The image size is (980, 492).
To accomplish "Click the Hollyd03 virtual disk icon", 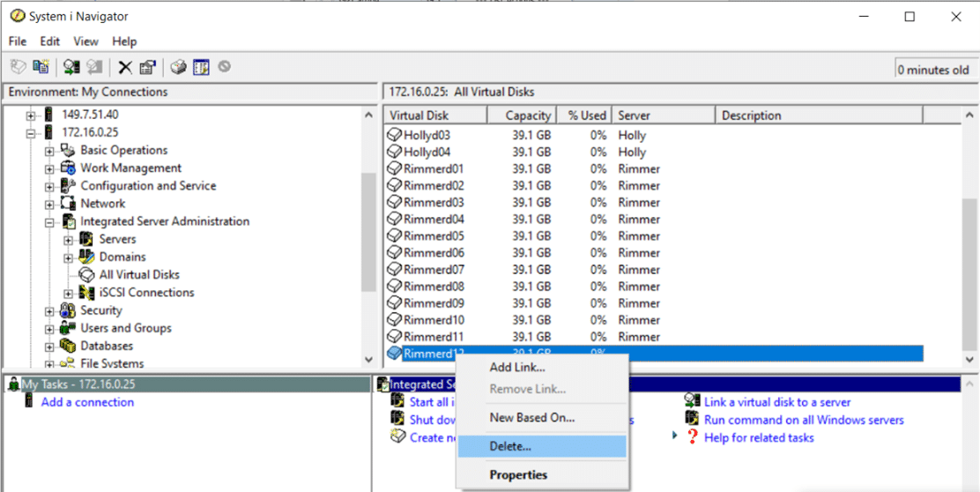I will coord(395,136).
